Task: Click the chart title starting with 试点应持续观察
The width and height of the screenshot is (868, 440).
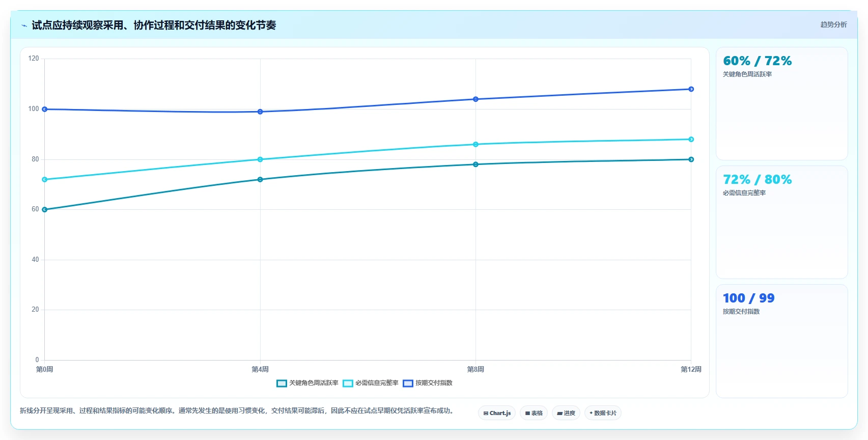Action: [154, 25]
